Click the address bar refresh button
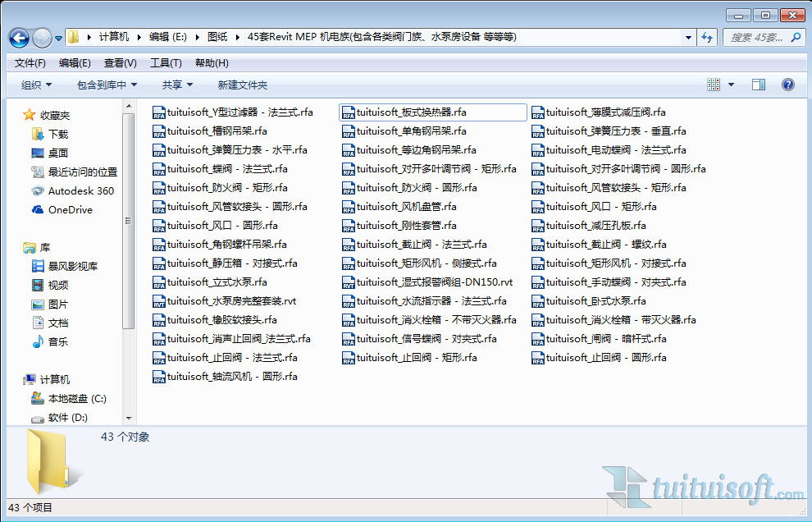This screenshot has width=812, height=522. tap(707, 37)
